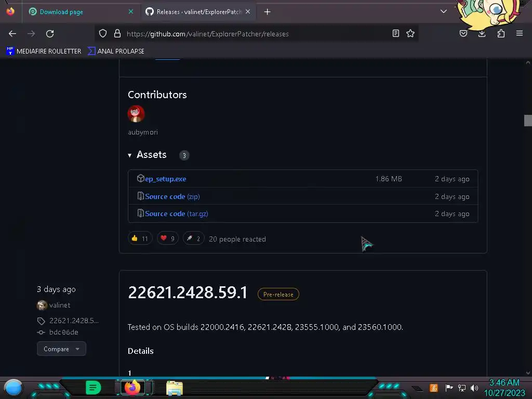
Task: Open a new browser tab
Action: point(268,12)
